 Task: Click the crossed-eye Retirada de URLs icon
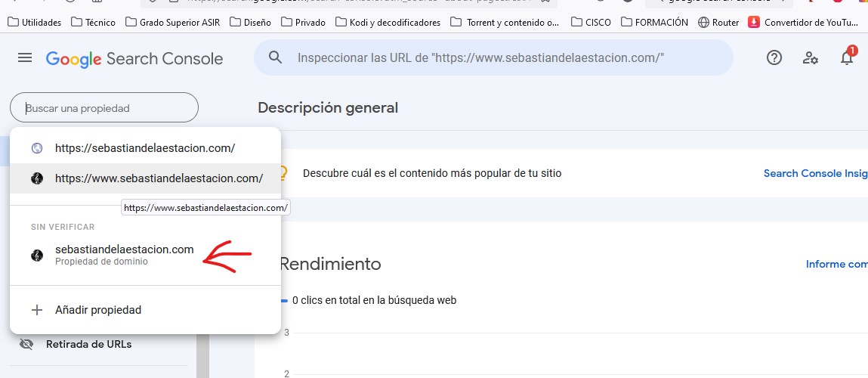pyautogui.click(x=26, y=344)
